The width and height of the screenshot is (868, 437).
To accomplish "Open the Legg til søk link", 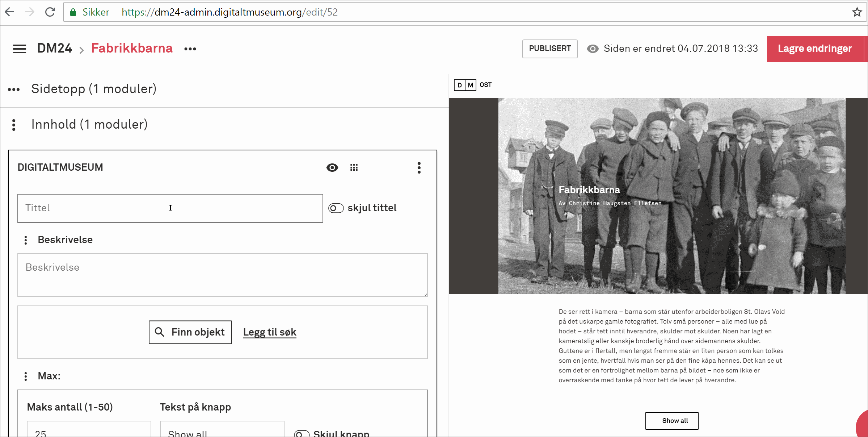I will (270, 332).
